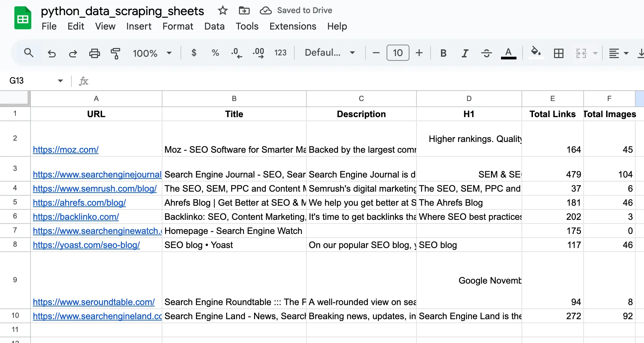This screenshot has width=644, height=343.
Task: Click the Move to folder icon
Action: pyautogui.click(x=244, y=10)
